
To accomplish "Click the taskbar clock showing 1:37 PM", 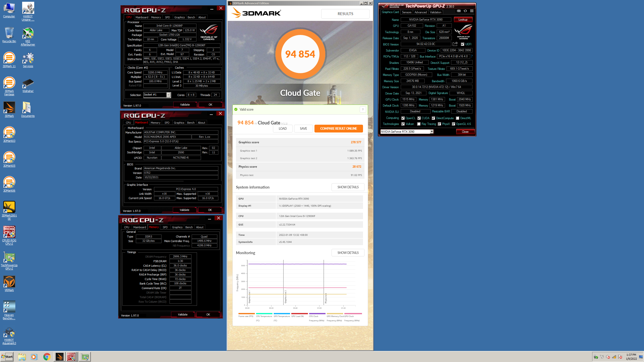I will (x=631, y=356).
